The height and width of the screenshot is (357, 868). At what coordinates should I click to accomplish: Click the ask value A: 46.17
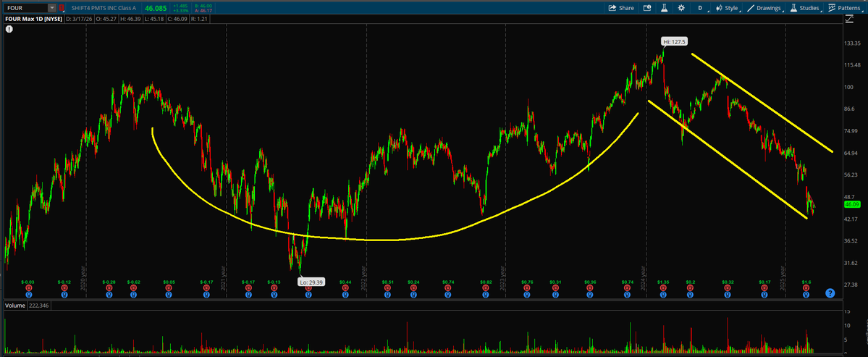(203, 11)
